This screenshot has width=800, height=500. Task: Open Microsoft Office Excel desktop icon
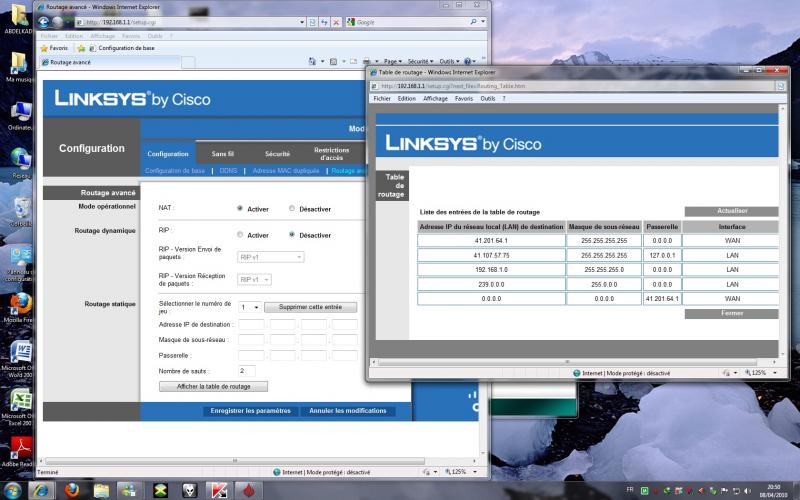(19, 407)
